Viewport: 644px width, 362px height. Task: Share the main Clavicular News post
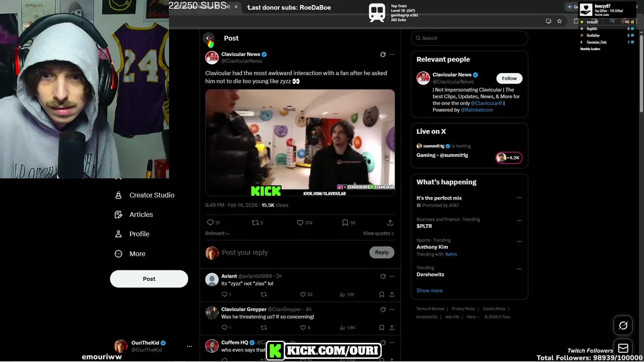coord(390,223)
